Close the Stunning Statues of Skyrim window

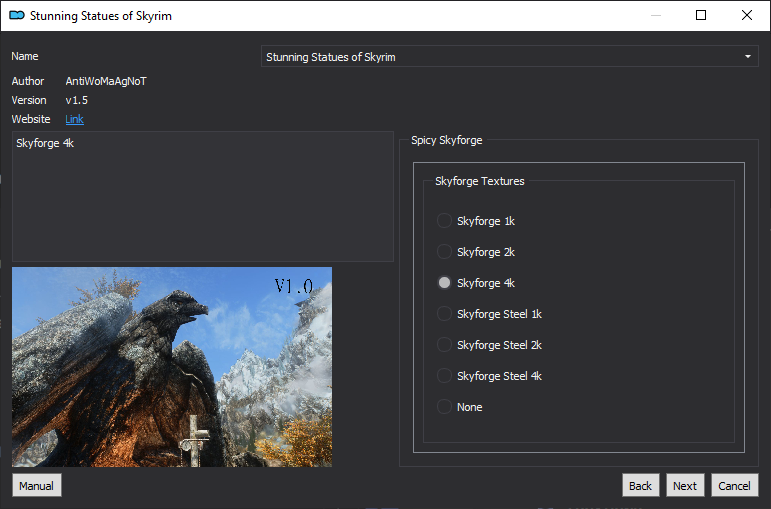[x=746, y=15]
